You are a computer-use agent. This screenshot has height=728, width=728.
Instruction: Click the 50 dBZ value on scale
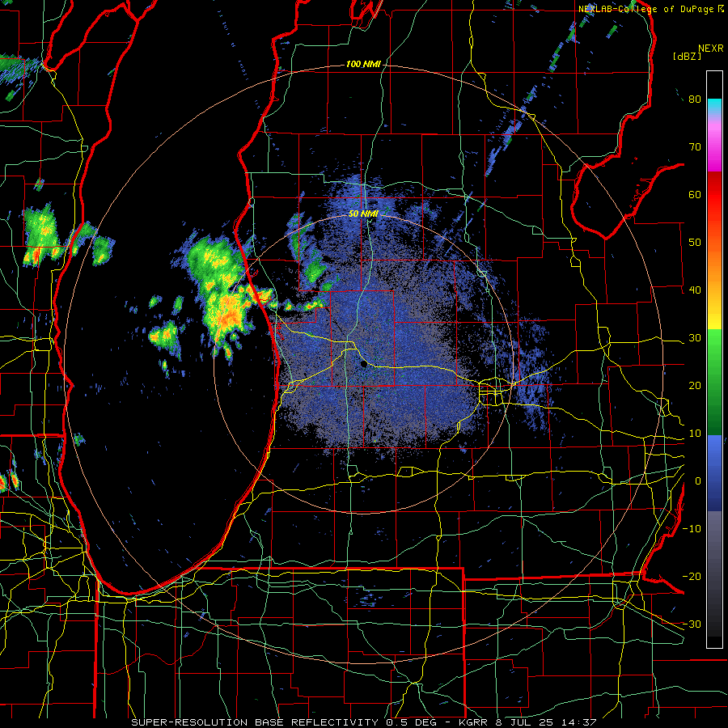(x=695, y=243)
